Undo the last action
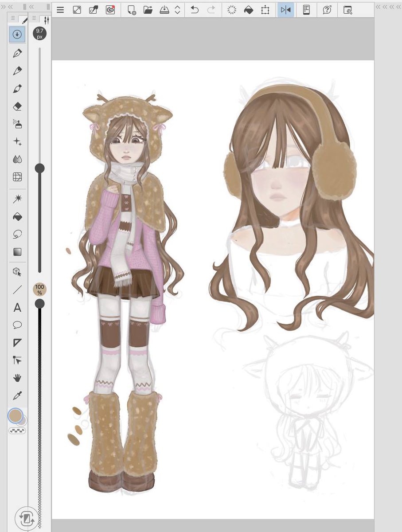Screen dimensions: 402x532 point(195,10)
